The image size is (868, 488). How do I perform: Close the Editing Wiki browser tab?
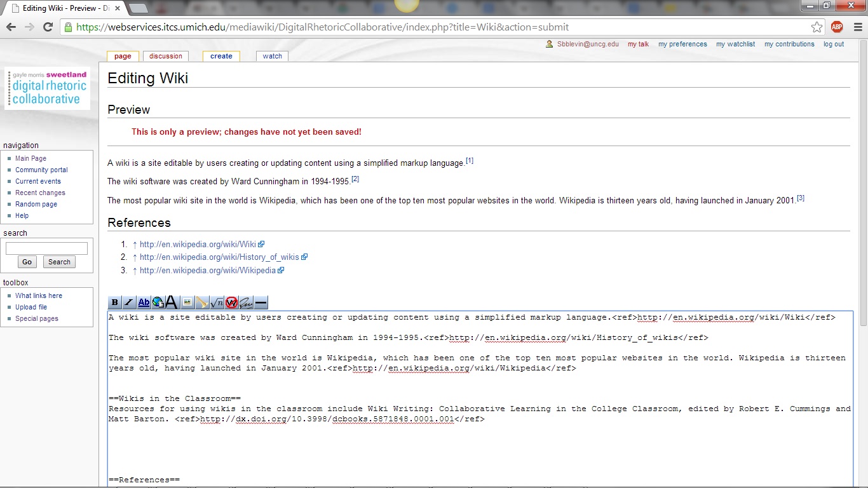(119, 8)
